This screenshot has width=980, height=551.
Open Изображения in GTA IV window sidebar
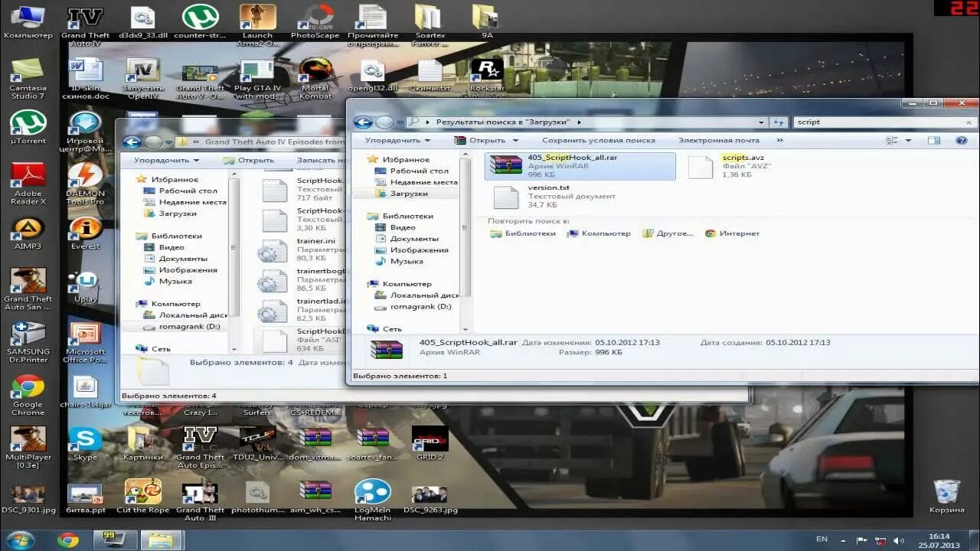click(x=180, y=270)
